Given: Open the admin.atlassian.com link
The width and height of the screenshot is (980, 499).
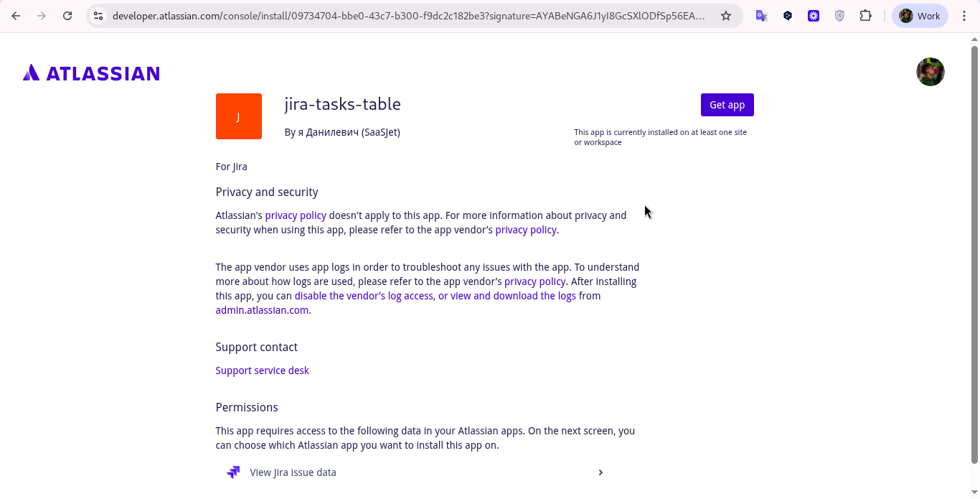Looking at the screenshot, I should [x=262, y=310].
